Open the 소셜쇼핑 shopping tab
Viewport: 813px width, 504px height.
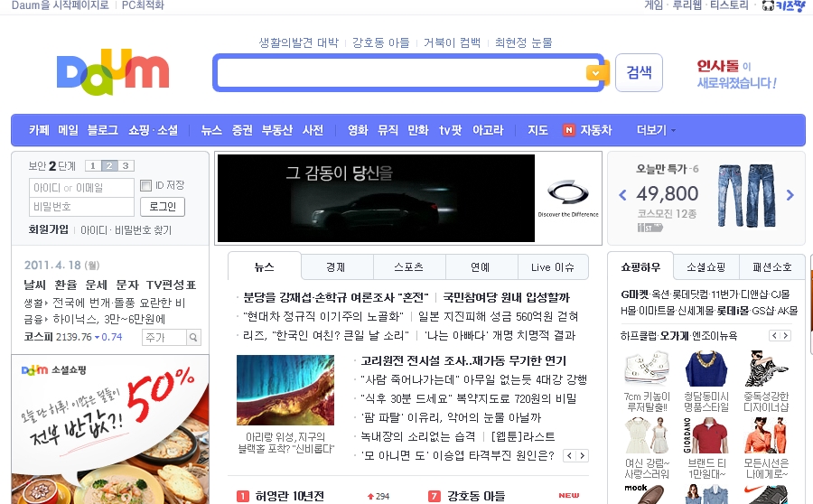coord(706,267)
